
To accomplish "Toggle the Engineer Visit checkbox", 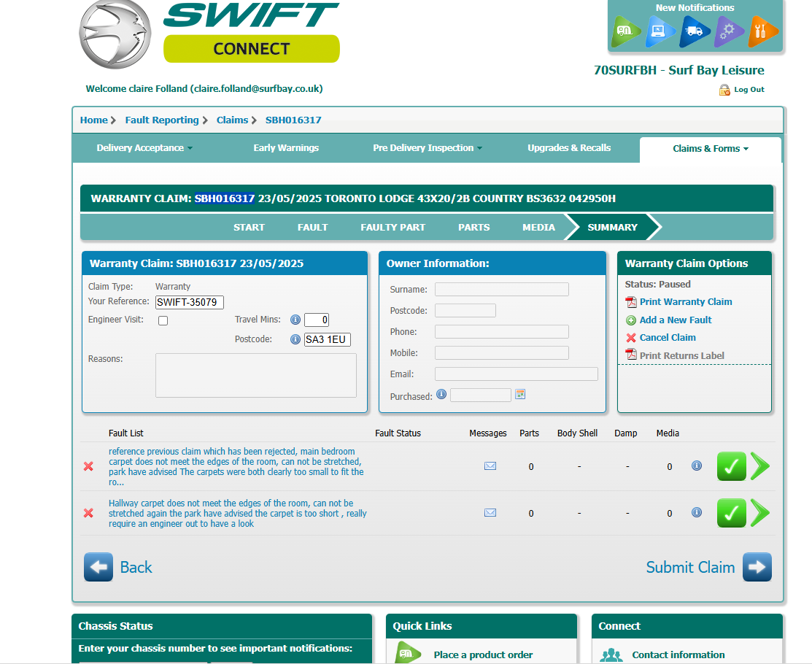I will tap(163, 320).
